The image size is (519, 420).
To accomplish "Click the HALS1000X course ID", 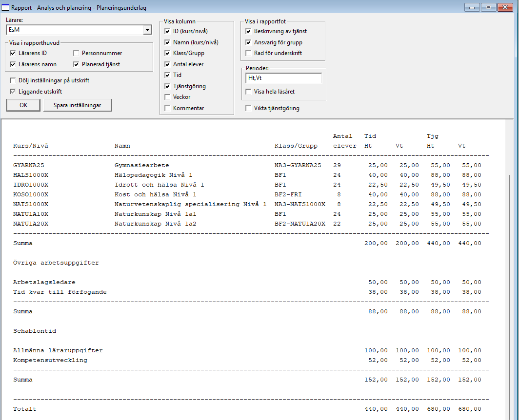I will pos(31,175).
